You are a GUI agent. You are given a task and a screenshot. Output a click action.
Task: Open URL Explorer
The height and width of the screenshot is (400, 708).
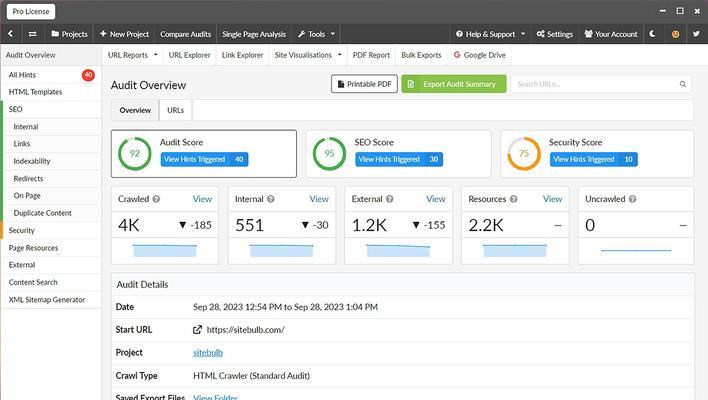pos(189,55)
